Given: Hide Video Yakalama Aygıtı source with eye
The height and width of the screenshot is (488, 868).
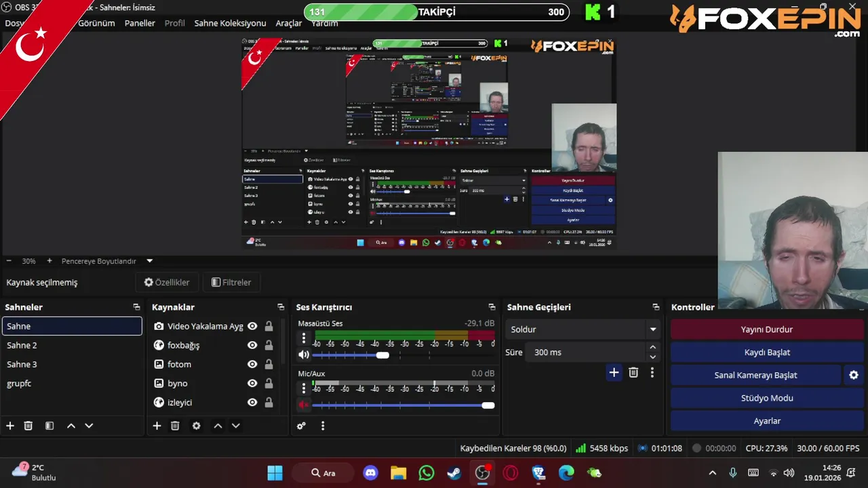Looking at the screenshot, I should pos(252,326).
